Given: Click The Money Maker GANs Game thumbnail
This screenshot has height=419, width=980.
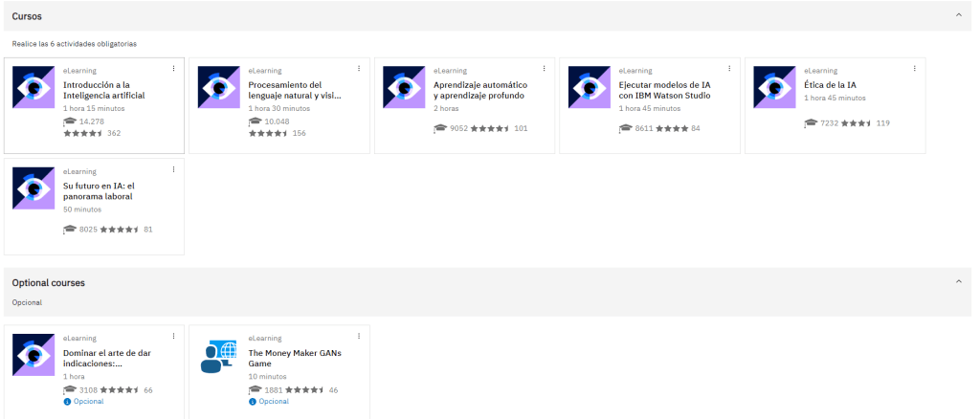Looking at the screenshot, I should coord(218,355).
